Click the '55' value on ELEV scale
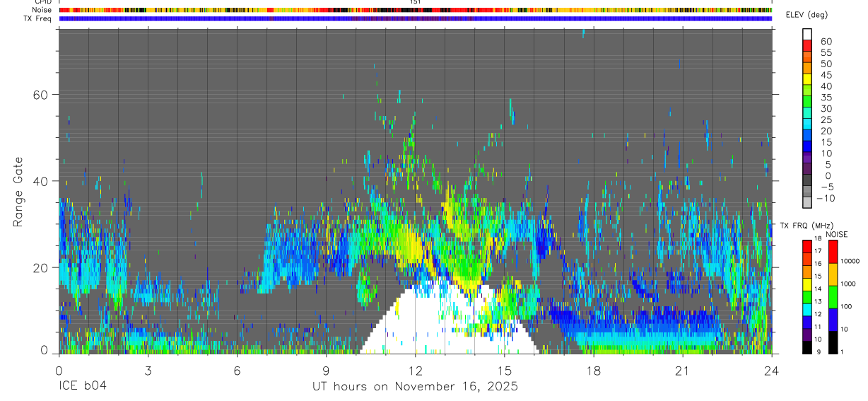Viewport: 868px width, 401px height. (826, 53)
